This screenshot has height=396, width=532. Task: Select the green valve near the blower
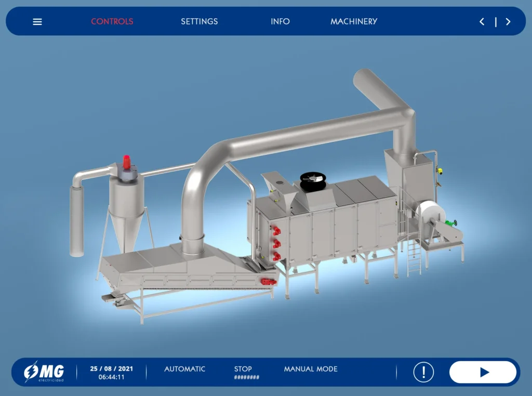(x=451, y=223)
